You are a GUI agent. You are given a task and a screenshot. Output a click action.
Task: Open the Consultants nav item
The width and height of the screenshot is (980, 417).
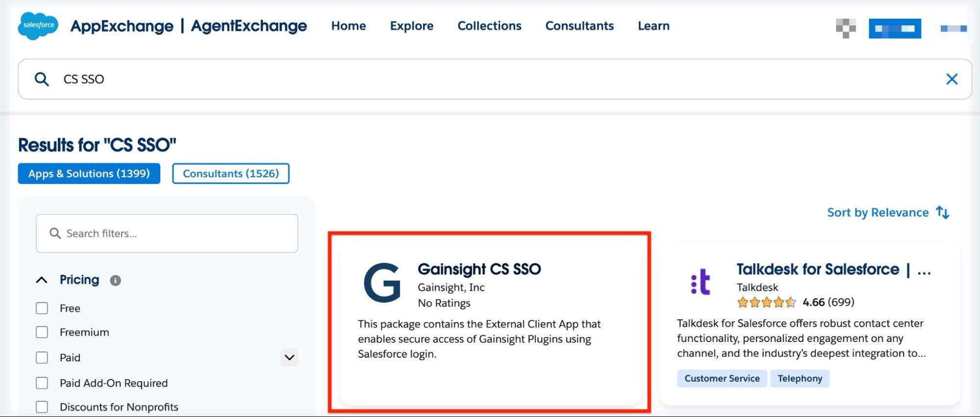coord(579,26)
